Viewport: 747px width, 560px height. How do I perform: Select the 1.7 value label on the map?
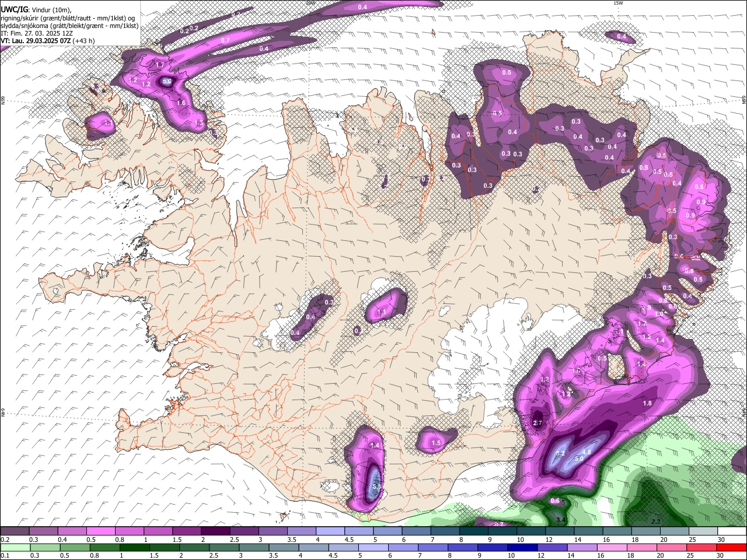point(159,64)
